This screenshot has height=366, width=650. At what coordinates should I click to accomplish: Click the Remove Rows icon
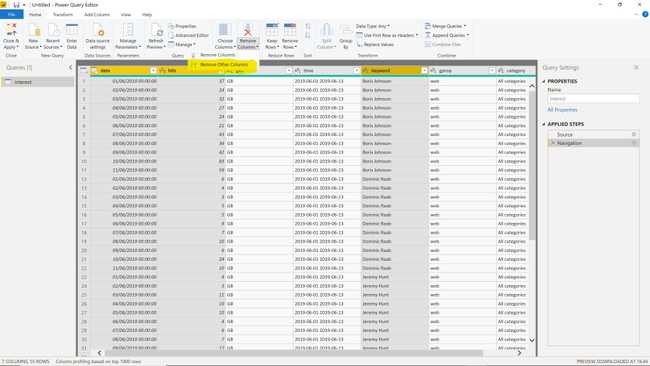coord(290,30)
